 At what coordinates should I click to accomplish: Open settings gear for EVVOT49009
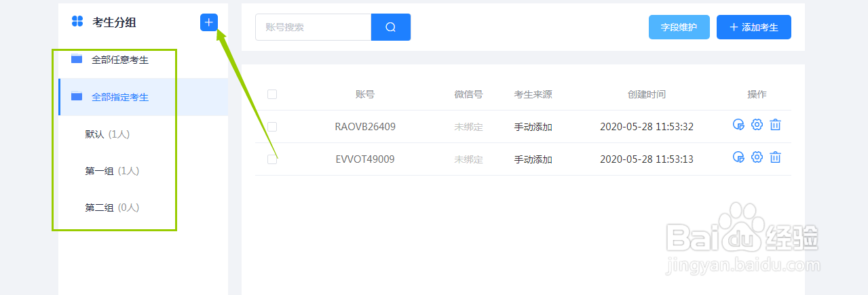[x=757, y=157]
